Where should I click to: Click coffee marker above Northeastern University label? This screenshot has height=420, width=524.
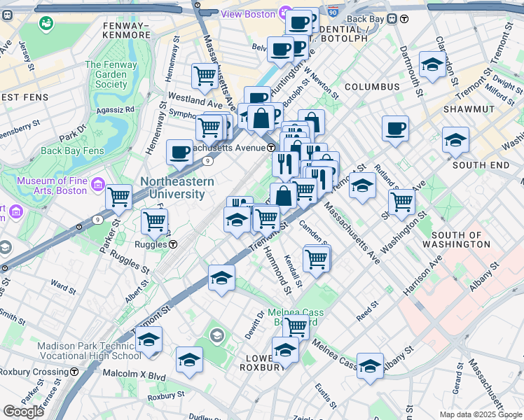pos(179,153)
